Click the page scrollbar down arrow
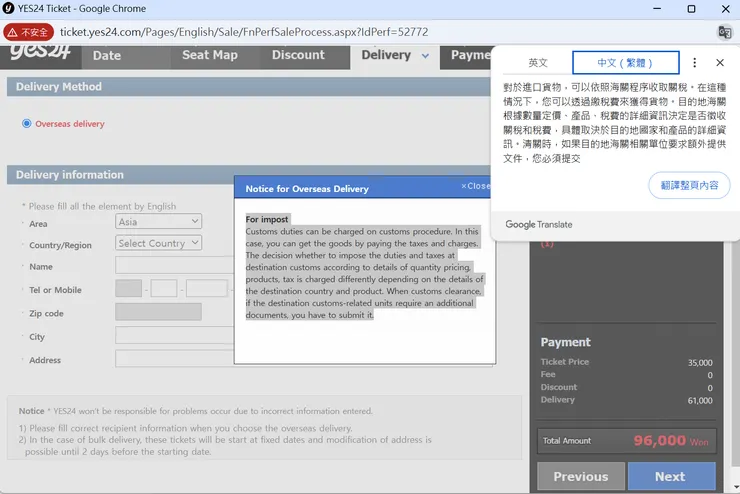This screenshot has height=494, width=740. pyautogui.click(x=736, y=487)
